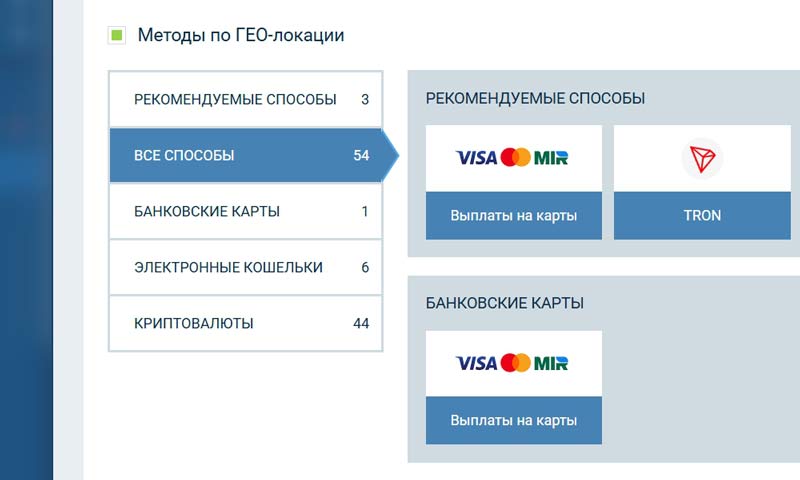Click the Mastercard logo under bank cards
The width and height of the screenshot is (800, 480).
(x=515, y=363)
